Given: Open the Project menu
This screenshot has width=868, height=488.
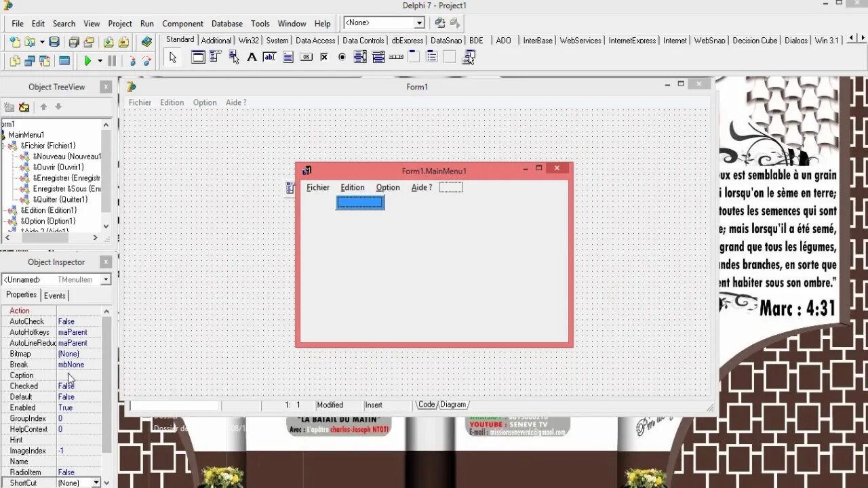Looking at the screenshot, I should (x=120, y=24).
